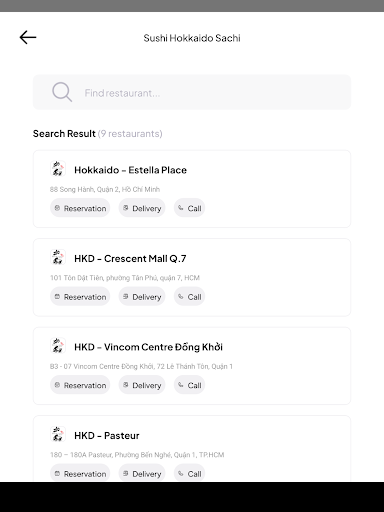Open the HKD – Pasteur restaurant title
The height and width of the screenshot is (512, 384).
coord(107,435)
